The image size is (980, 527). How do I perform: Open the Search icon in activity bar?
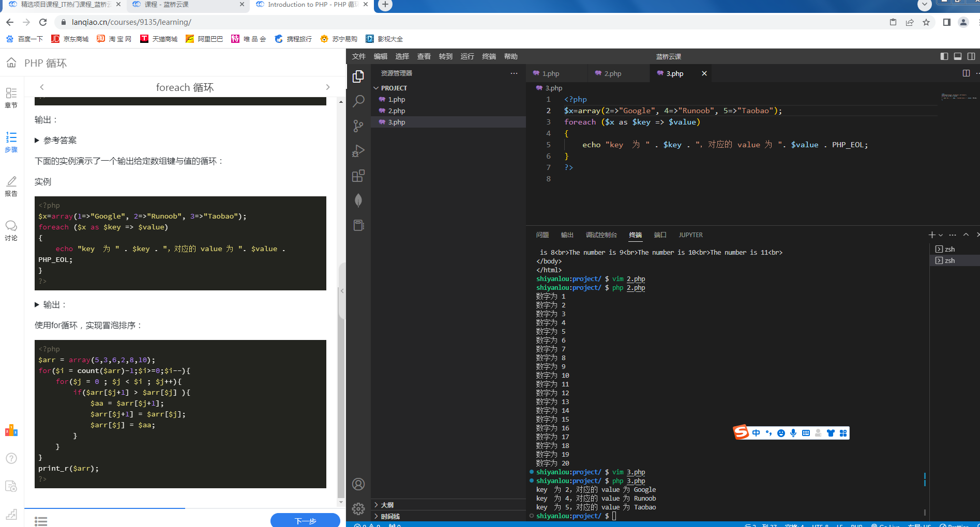(358, 101)
